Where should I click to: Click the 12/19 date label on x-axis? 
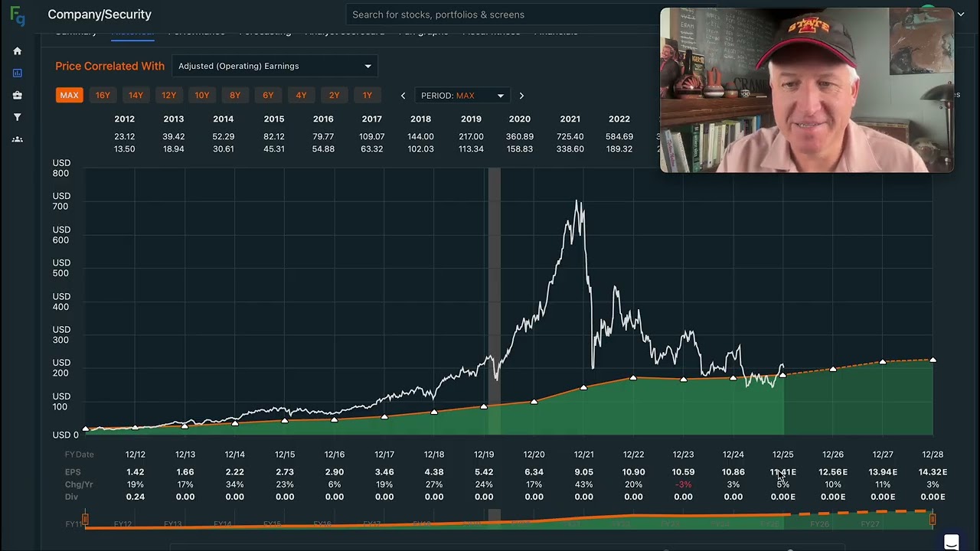(484, 455)
